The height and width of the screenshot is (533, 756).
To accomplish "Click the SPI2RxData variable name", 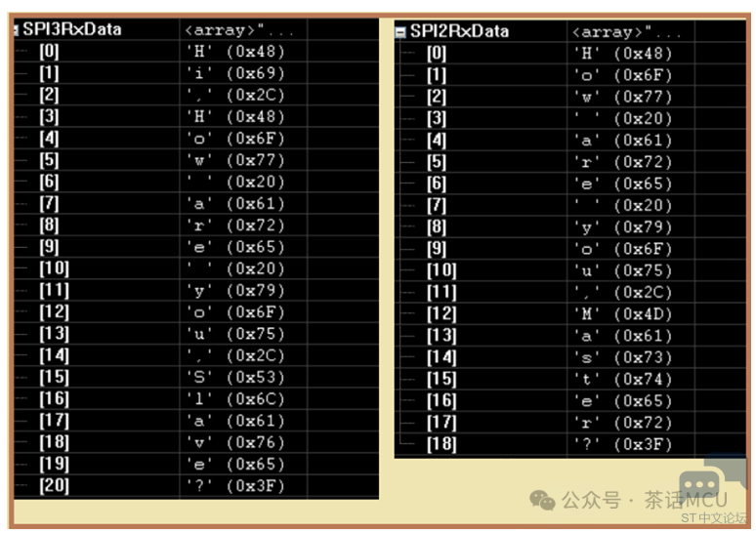I will click(459, 31).
